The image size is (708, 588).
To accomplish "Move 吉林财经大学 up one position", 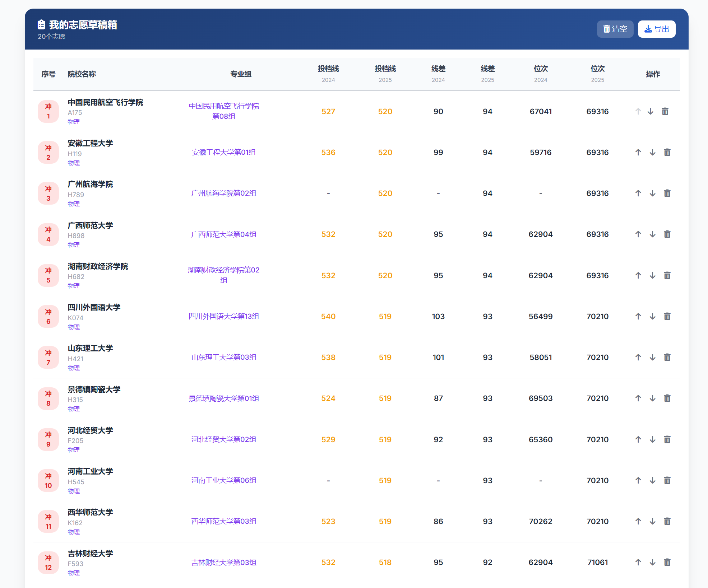I will pyautogui.click(x=638, y=563).
